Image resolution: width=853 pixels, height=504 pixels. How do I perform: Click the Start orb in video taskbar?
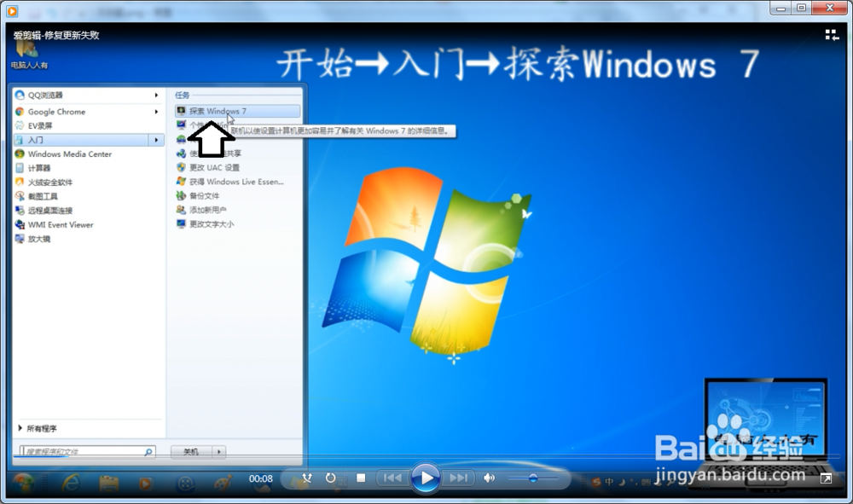point(23,482)
